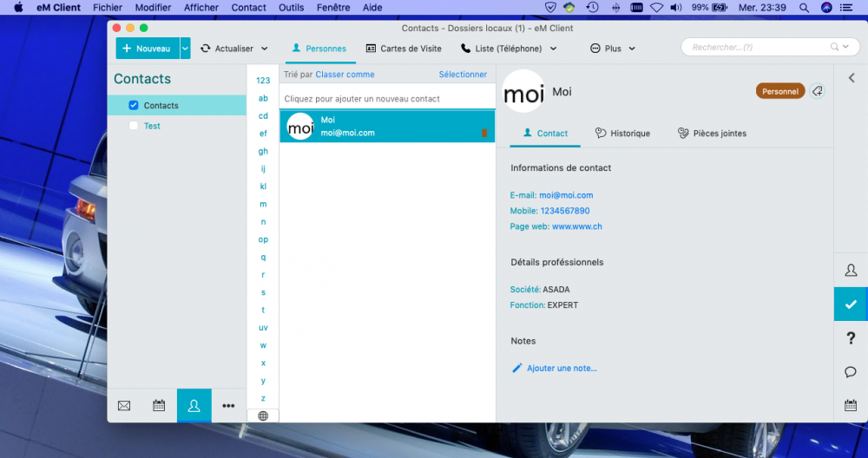Toggle the tasks checkmark sidebar button
Viewport: 868px width, 458px height.
coord(851,304)
